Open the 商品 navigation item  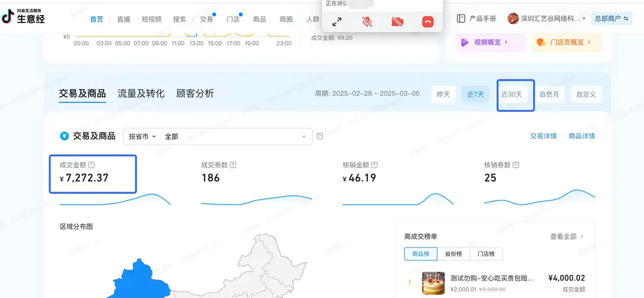pyautogui.click(x=260, y=19)
